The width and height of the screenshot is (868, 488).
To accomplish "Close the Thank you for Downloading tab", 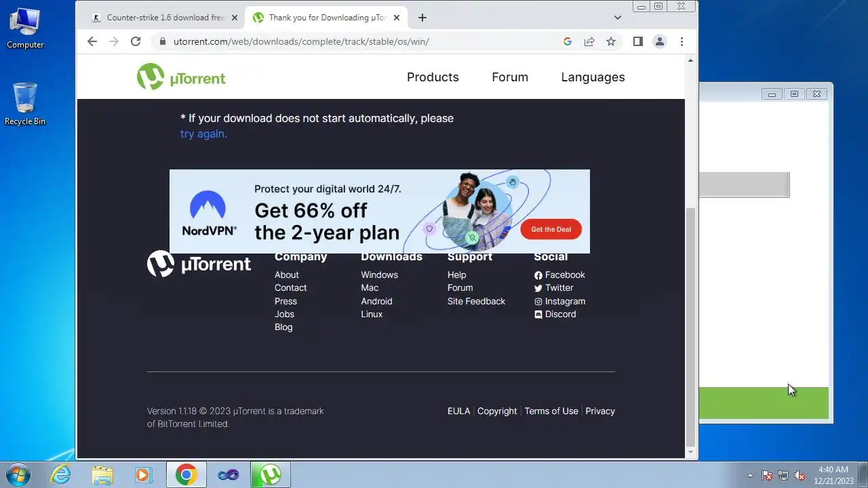I will [397, 18].
